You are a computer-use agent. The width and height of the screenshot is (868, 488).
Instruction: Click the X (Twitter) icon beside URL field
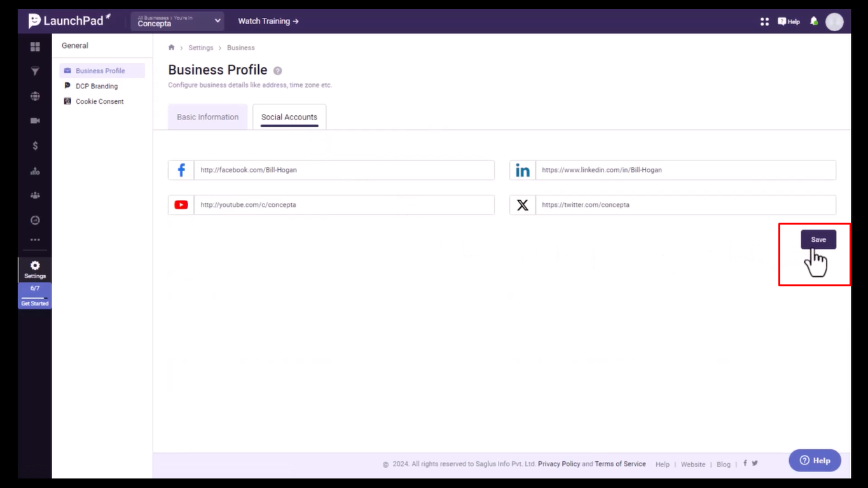[523, 205]
